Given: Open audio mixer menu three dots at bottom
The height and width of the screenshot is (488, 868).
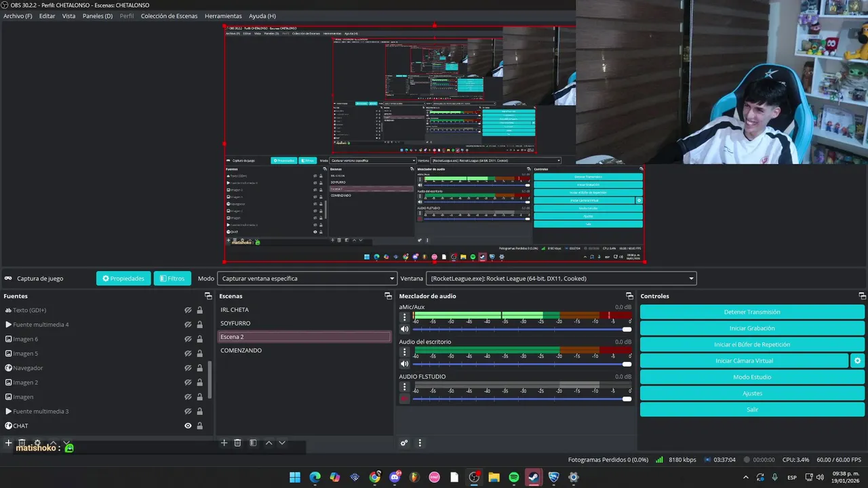Looking at the screenshot, I should pos(420,443).
